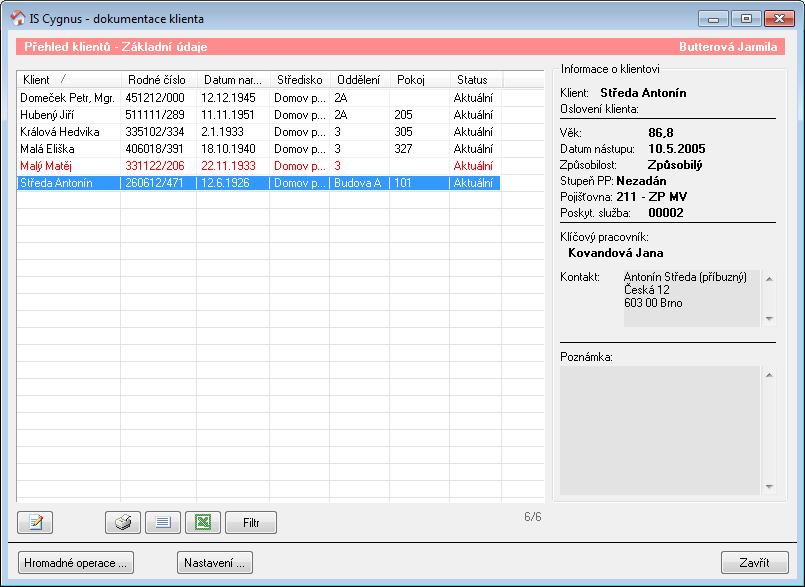Click age value 86,8
This screenshot has height=587, width=805.
click(661, 133)
